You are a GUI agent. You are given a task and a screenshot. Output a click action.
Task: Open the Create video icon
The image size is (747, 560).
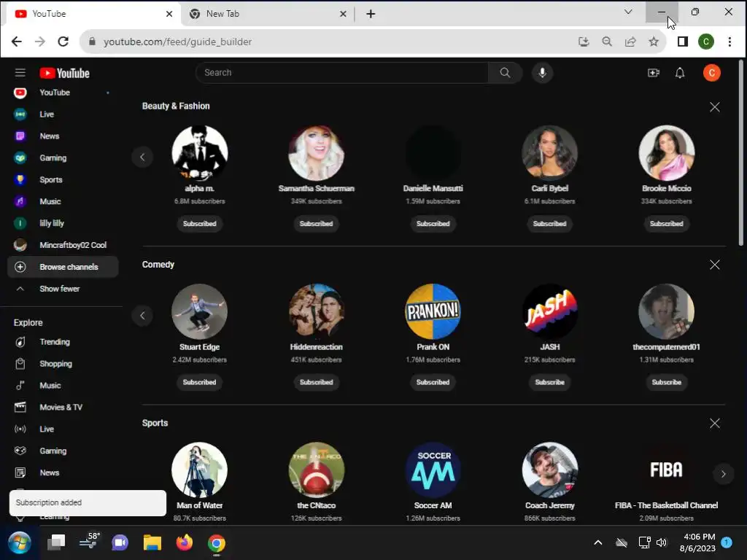pos(653,73)
